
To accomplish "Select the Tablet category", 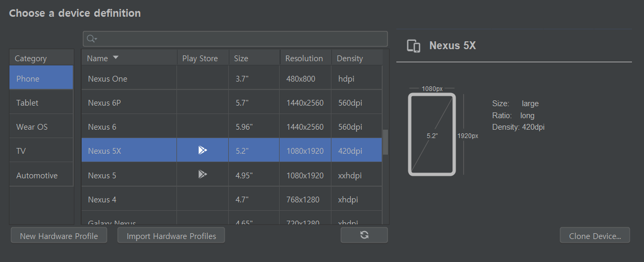I will [41, 102].
